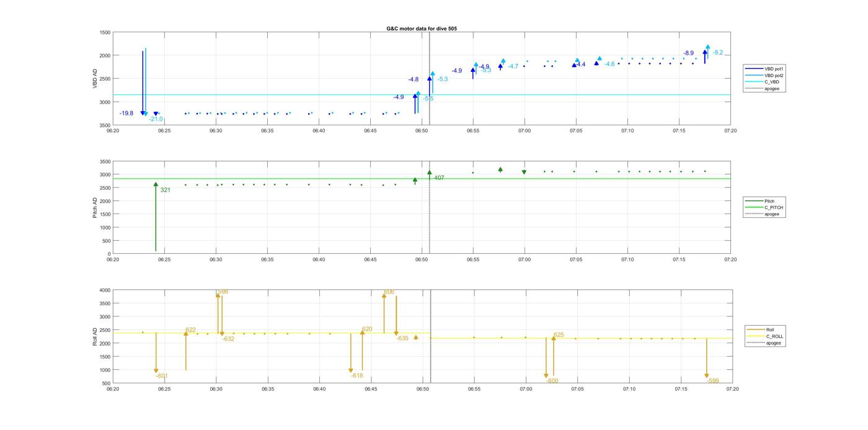Select the "C_PITCH" legend entry

764,207
